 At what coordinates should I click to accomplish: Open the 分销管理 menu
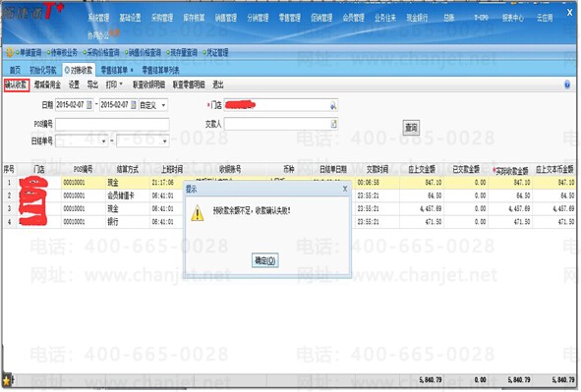coord(258,18)
